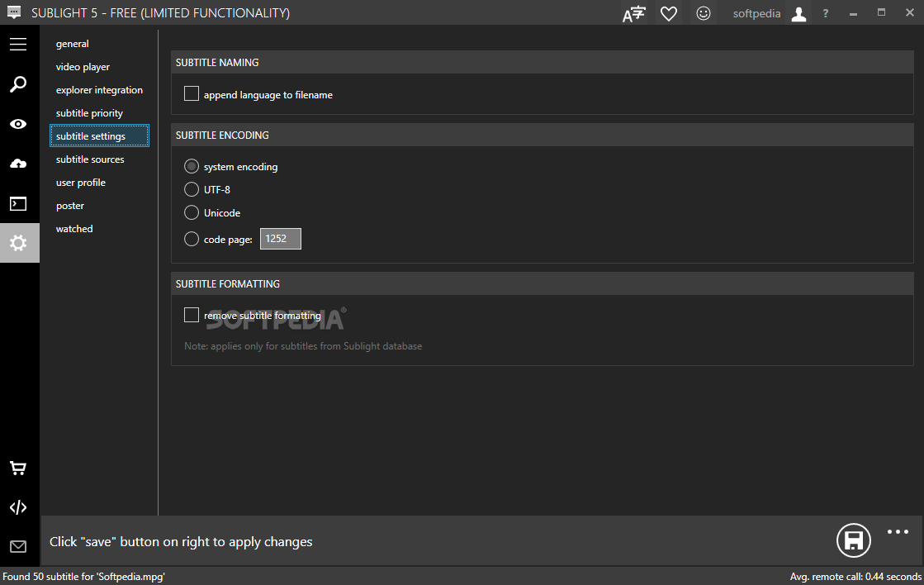
Task: Maximize the Sublight window
Action: point(882,12)
